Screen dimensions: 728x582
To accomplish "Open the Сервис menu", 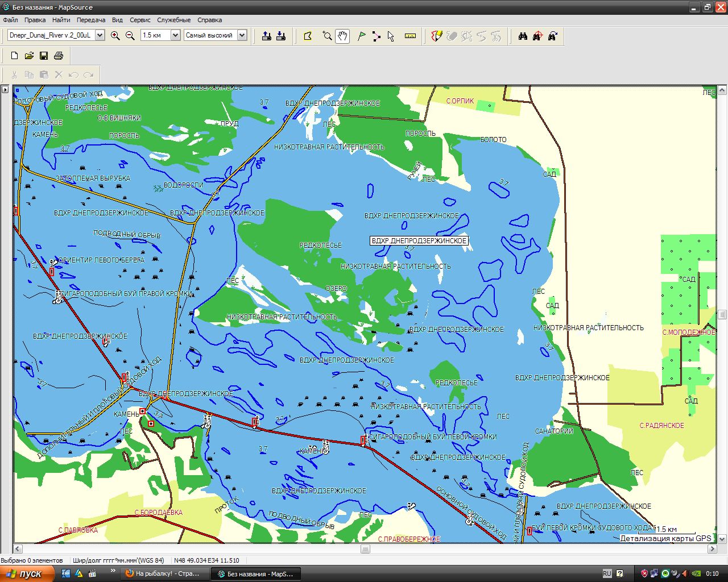I will 140,20.
